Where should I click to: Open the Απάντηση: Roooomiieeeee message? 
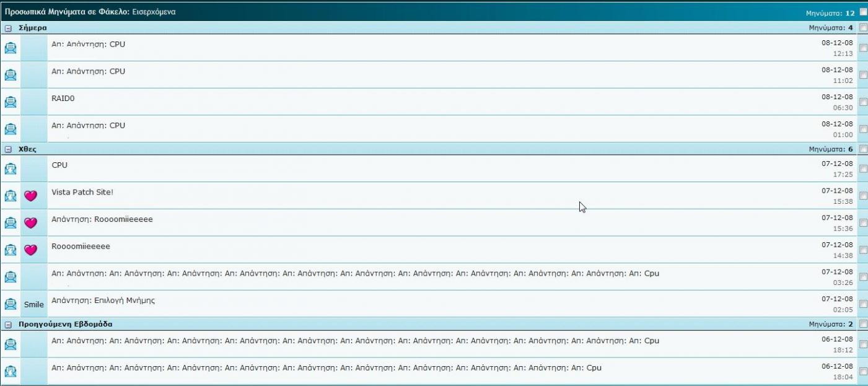(102, 219)
